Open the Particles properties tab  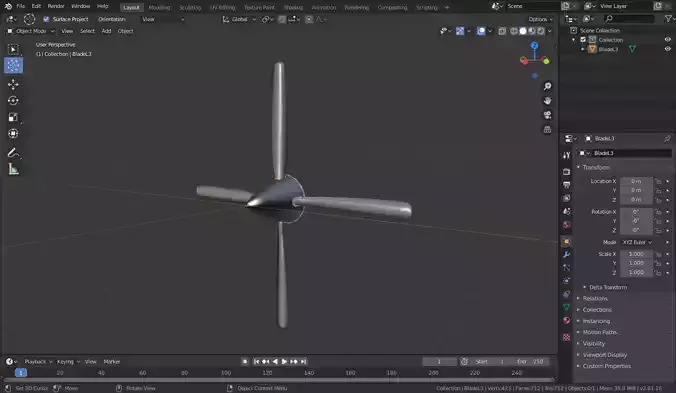pyautogui.click(x=566, y=268)
